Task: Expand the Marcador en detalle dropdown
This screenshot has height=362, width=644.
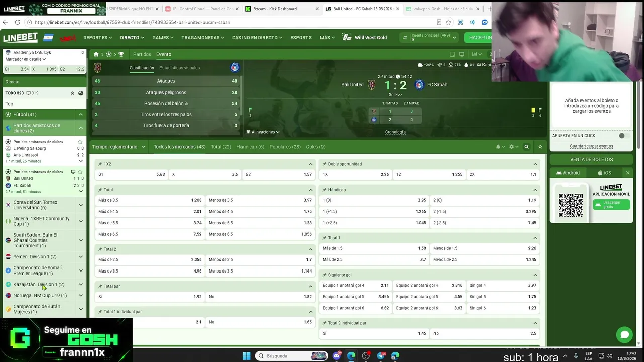Action: [26, 59]
